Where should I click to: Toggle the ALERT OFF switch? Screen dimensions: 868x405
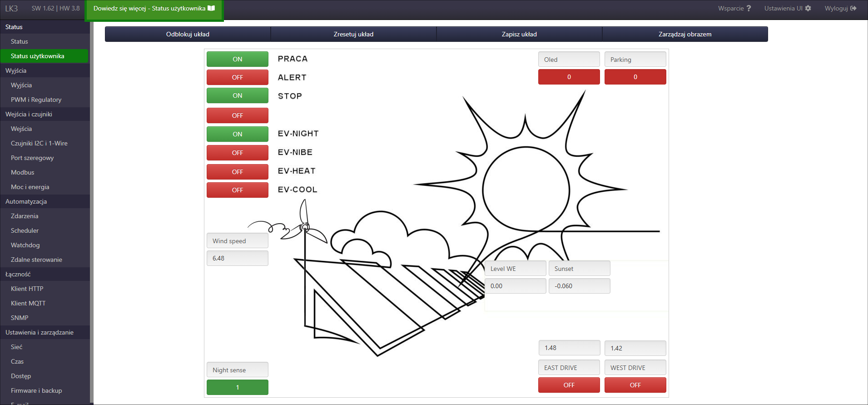click(x=237, y=77)
